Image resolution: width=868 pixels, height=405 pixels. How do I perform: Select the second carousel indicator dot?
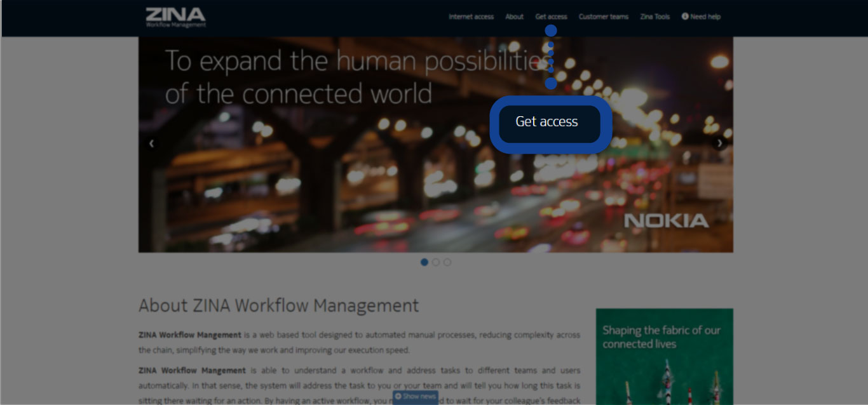(436, 262)
